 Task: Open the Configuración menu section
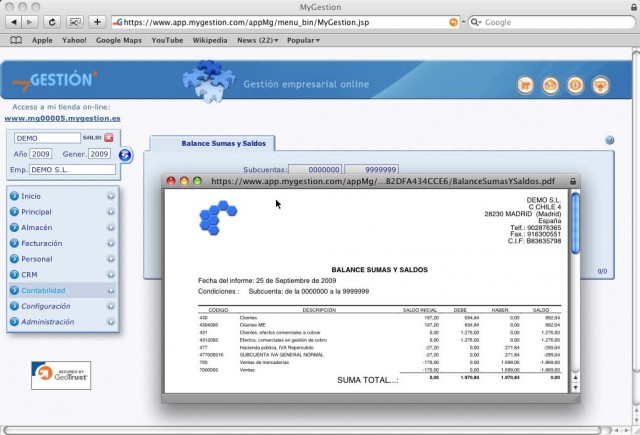46,306
